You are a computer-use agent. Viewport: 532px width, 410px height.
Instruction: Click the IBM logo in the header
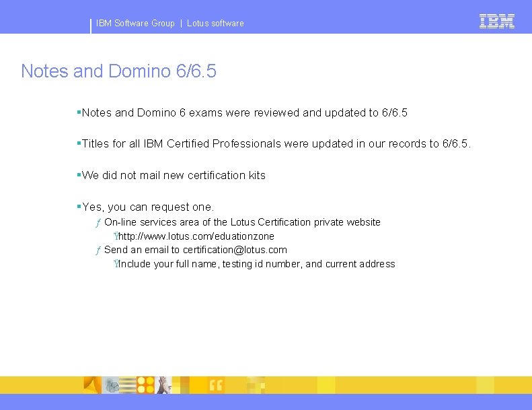click(x=497, y=21)
